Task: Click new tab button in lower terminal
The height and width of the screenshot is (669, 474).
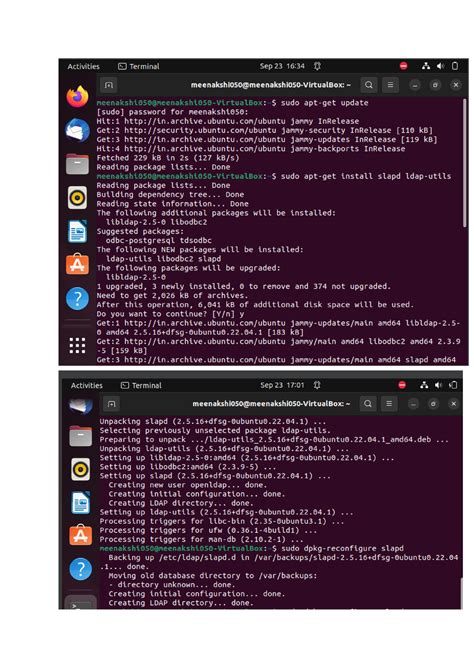Action: [x=111, y=404]
